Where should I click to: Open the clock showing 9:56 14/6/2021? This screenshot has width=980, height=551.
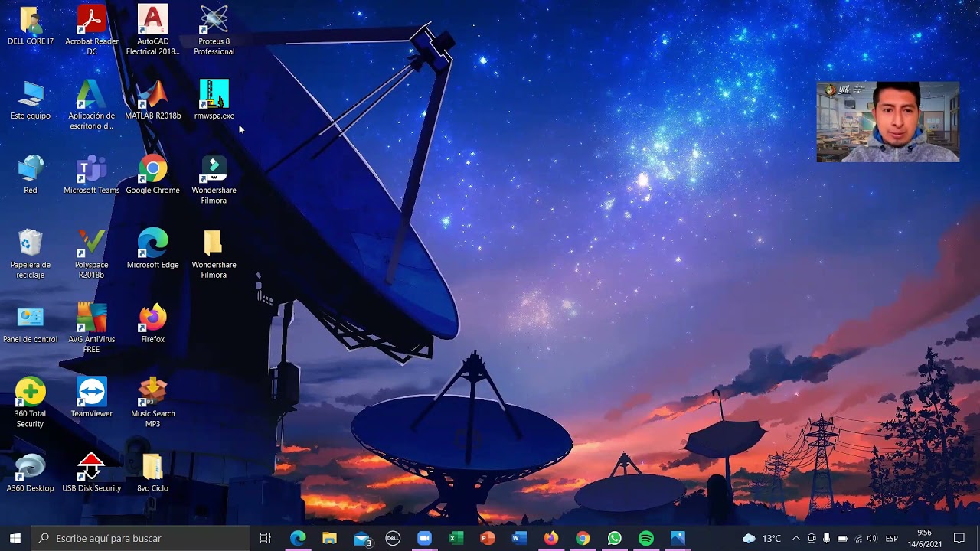925,538
